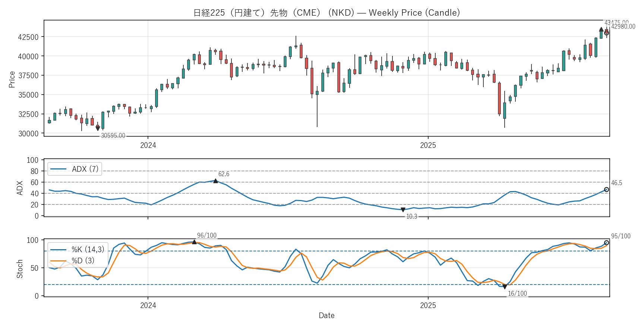Click the 37500 price axis tick
644x327 pixels.
(x=28, y=76)
